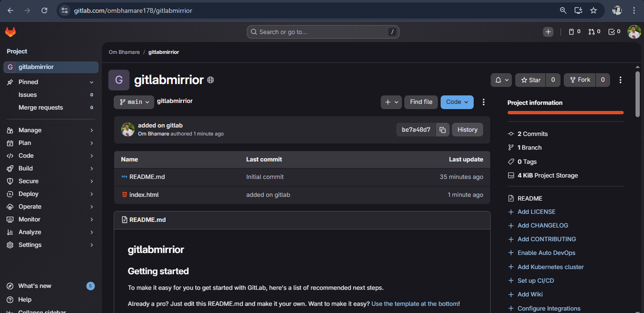Open commit History
Viewport: 644px width, 313px height.
pyautogui.click(x=467, y=130)
